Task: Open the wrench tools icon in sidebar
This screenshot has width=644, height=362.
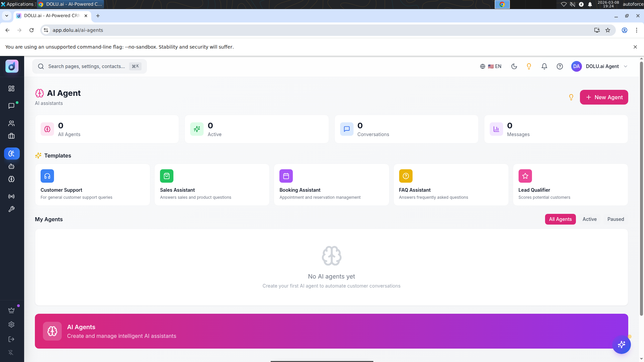Action: point(11,209)
